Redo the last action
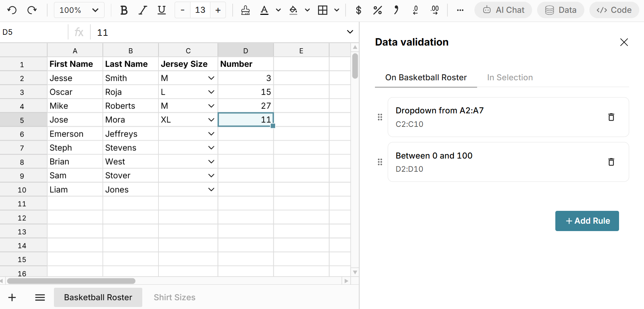This screenshot has width=644, height=309. (x=32, y=10)
